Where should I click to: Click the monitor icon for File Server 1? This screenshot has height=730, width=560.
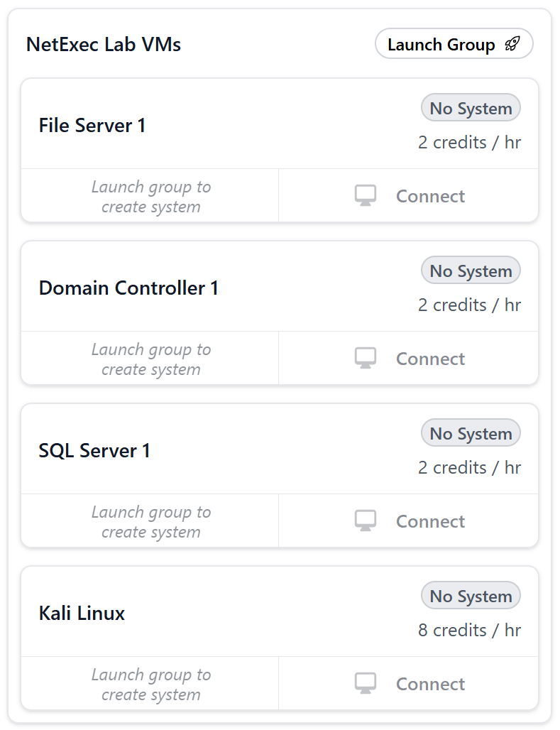(366, 195)
